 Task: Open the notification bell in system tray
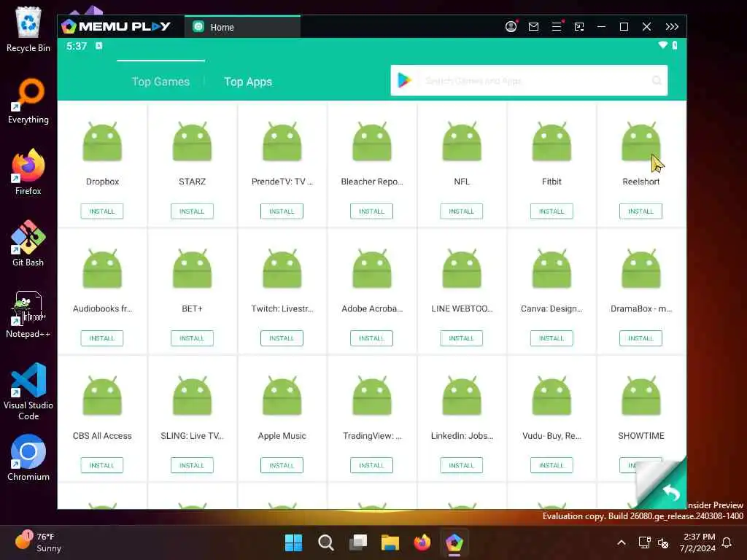coord(727,542)
